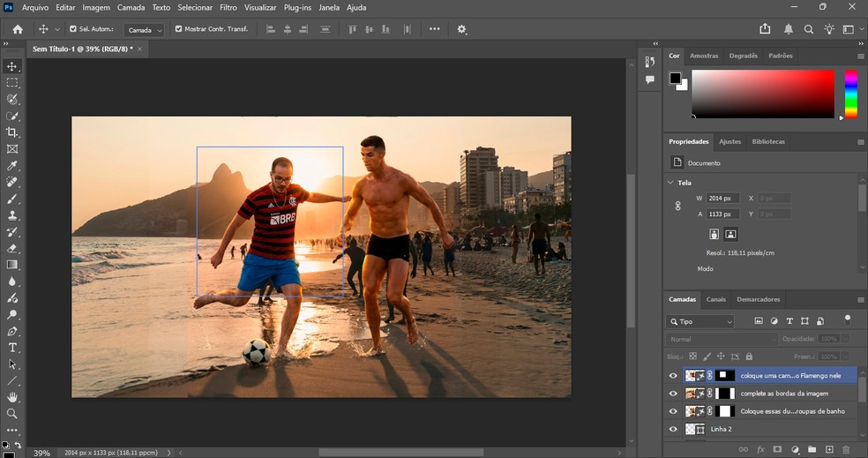Select the Zoom tool magnifier
868x458 pixels.
12,413
